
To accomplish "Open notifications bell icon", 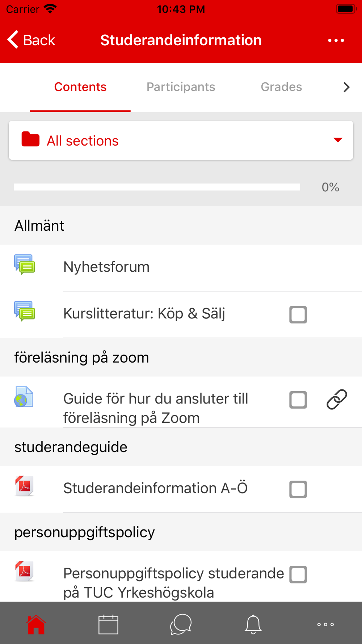I will [x=253, y=624].
